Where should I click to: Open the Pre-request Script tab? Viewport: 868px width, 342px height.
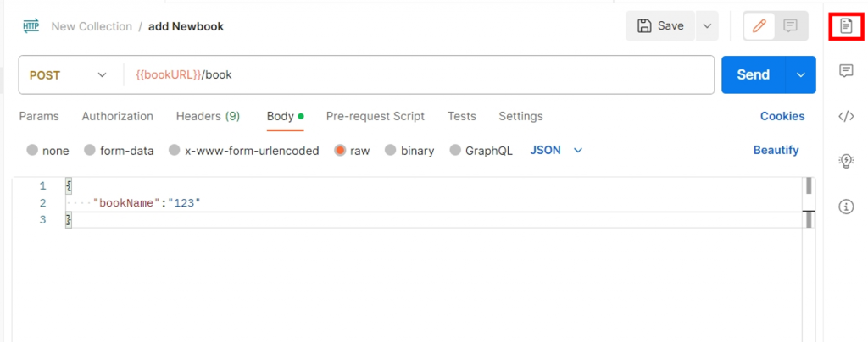pyautogui.click(x=376, y=116)
